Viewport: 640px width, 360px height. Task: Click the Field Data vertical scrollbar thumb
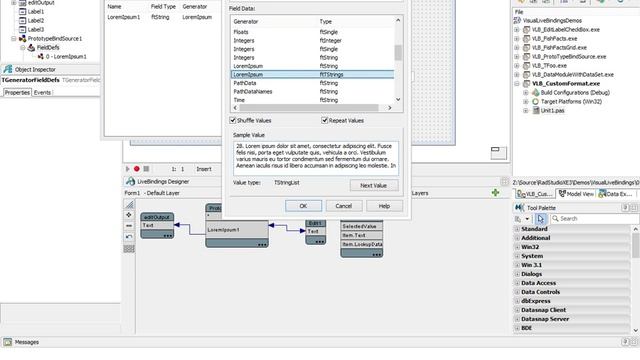click(x=398, y=53)
